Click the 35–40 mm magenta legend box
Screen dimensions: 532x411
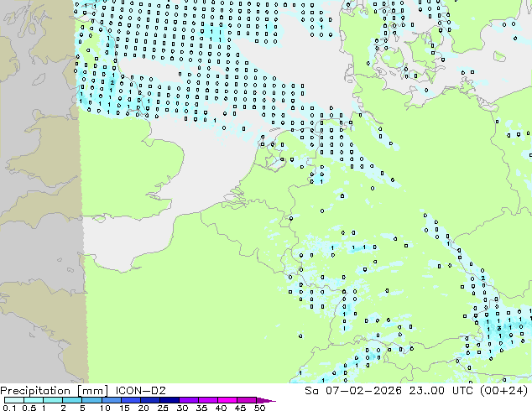pos(208,400)
